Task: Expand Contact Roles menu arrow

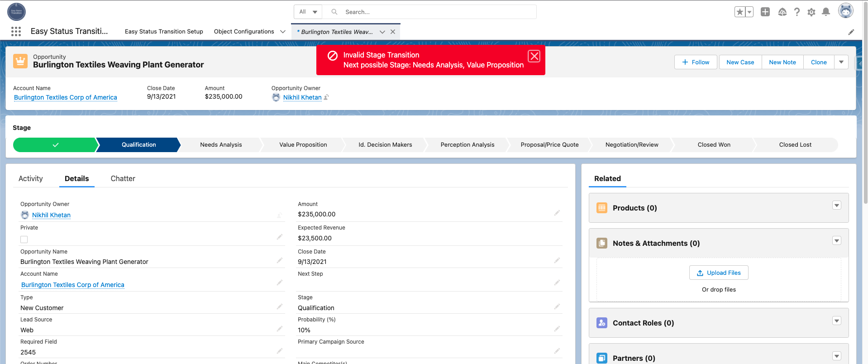Action: (x=837, y=321)
